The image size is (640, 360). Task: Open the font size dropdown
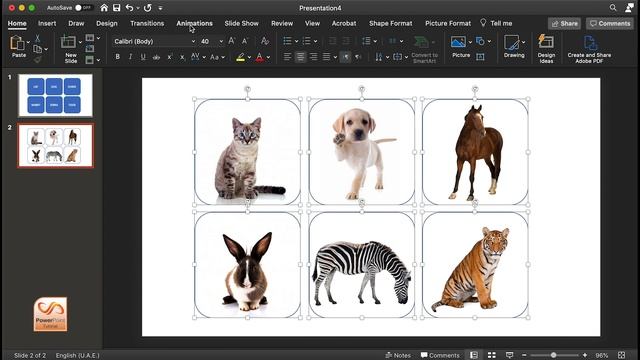221,41
